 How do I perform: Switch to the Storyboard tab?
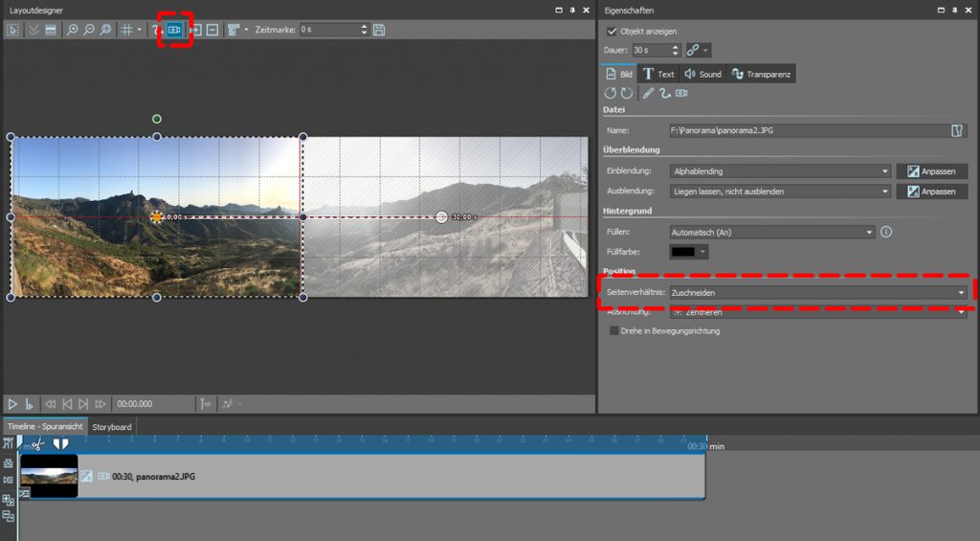pyautogui.click(x=112, y=427)
